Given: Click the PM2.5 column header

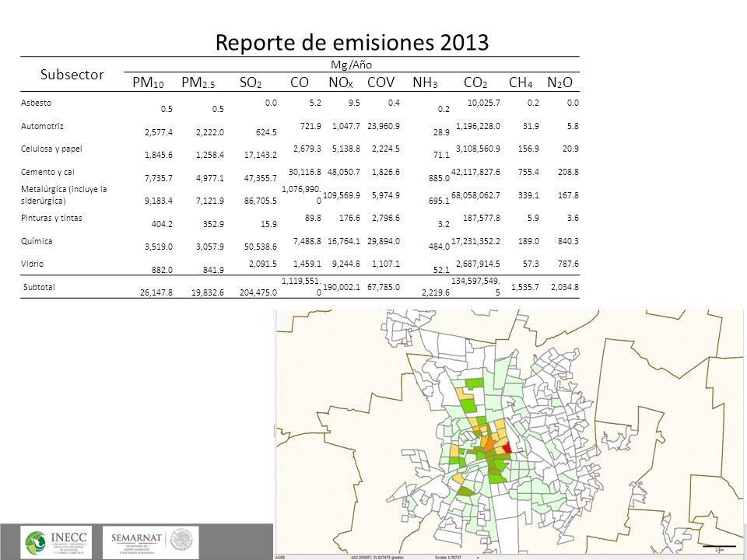Looking at the screenshot, I should point(198,83).
